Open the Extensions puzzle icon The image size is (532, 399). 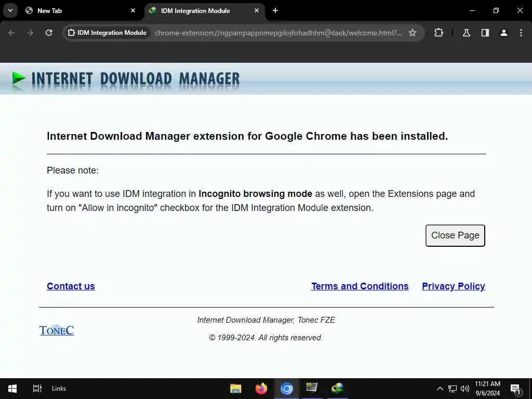pyautogui.click(x=438, y=33)
